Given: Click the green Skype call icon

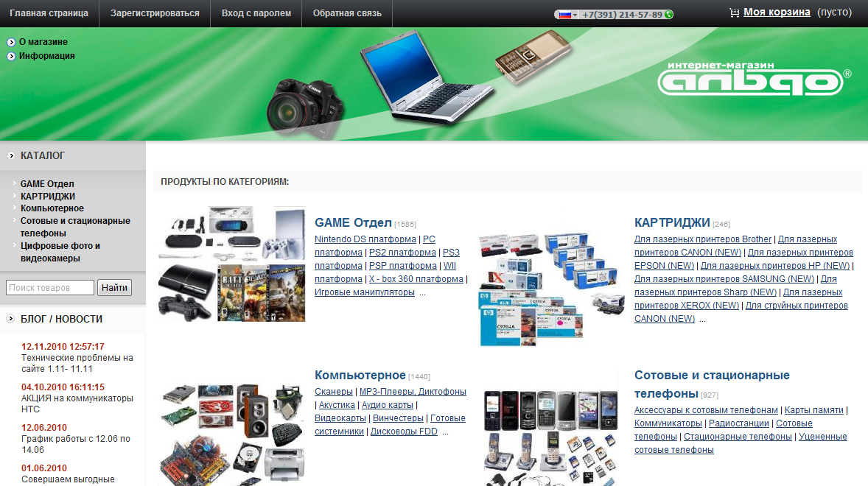Looking at the screenshot, I should [668, 13].
